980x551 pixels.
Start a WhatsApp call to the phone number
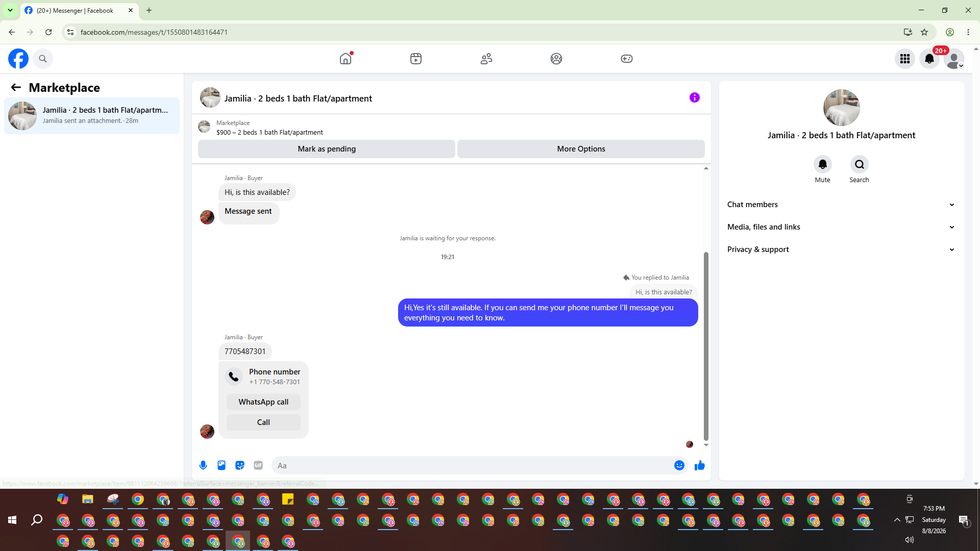click(x=263, y=402)
